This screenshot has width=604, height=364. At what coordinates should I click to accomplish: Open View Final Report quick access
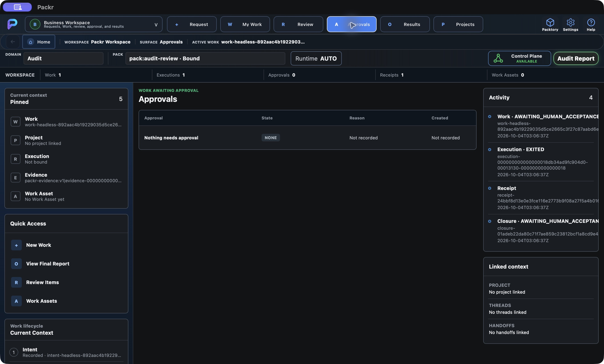coord(66,264)
